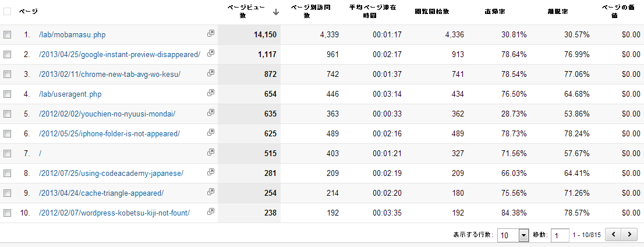Click external-link icon for google-instant-preview-disappeared row

pos(211,54)
